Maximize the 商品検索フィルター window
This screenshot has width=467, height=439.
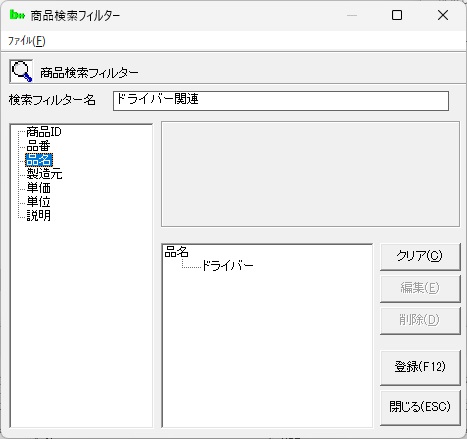(x=397, y=15)
